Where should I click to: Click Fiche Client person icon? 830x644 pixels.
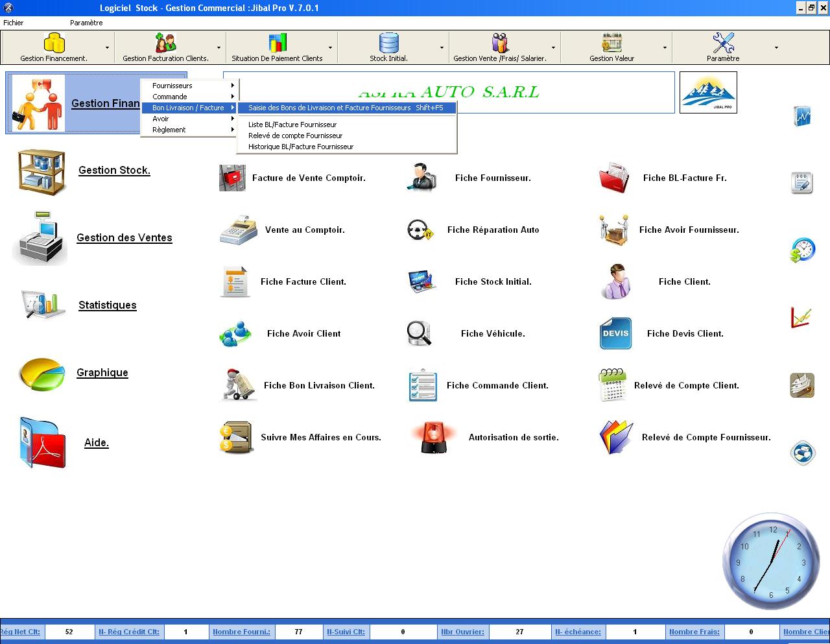(x=615, y=281)
